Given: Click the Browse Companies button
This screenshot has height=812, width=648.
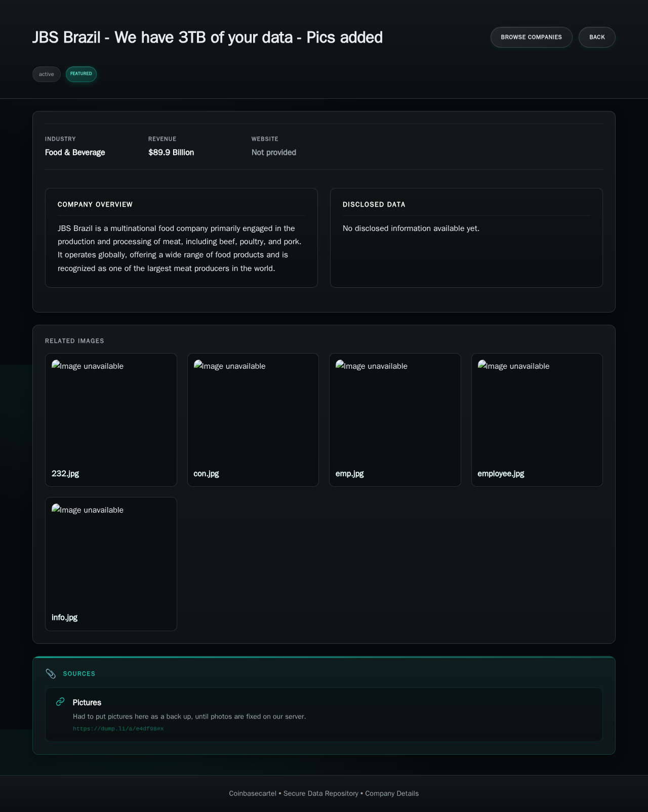Looking at the screenshot, I should 531,37.
